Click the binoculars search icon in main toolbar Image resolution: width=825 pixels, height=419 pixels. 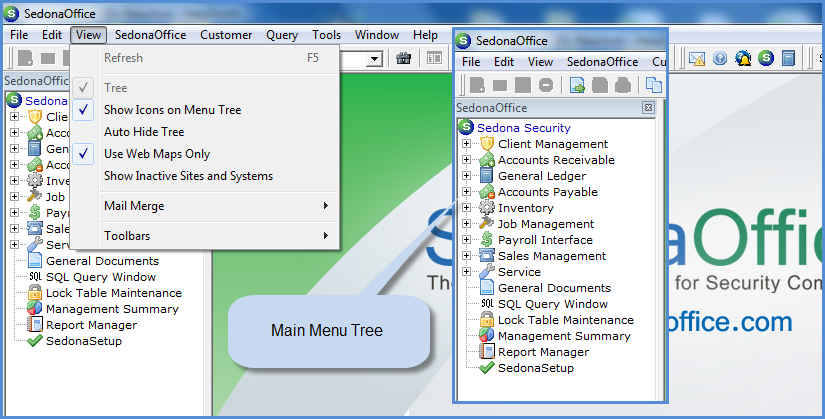(404, 58)
